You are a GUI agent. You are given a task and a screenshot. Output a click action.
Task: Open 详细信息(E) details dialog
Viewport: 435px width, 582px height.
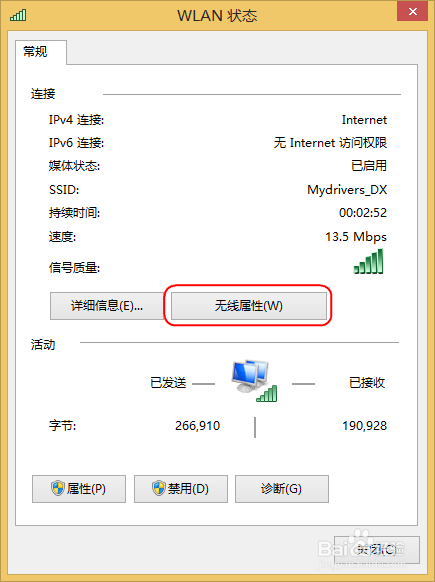[x=107, y=306]
